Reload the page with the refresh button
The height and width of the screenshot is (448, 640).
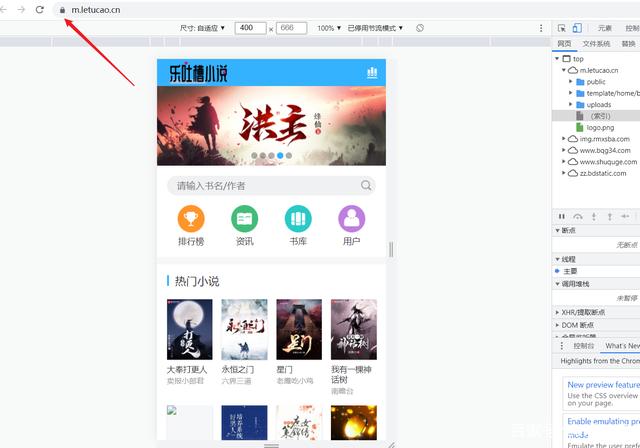(39, 9)
